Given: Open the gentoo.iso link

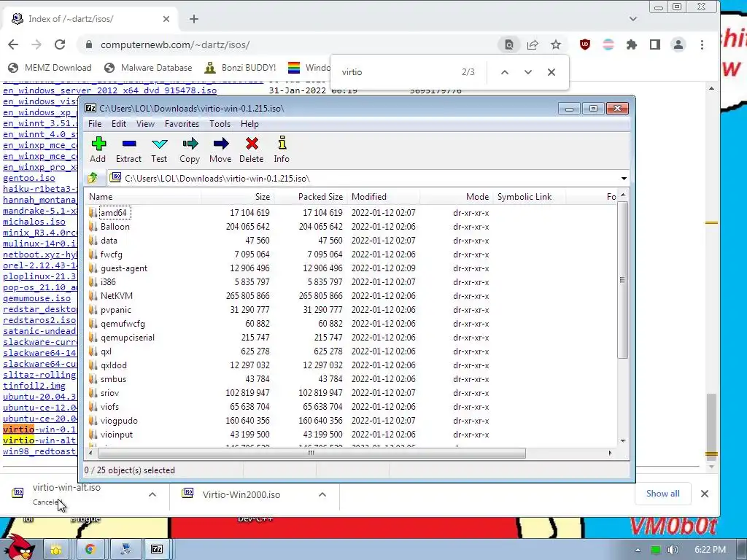Looking at the screenshot, I should pyautogui.click(x=29, y=178).
